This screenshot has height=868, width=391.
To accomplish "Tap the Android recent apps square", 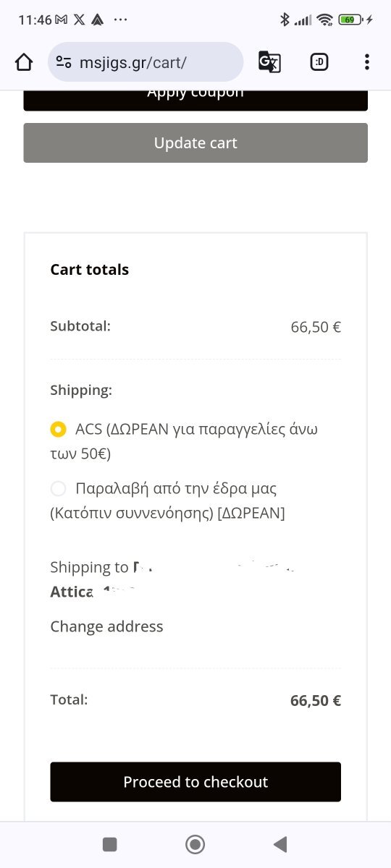I will [110, 844].
